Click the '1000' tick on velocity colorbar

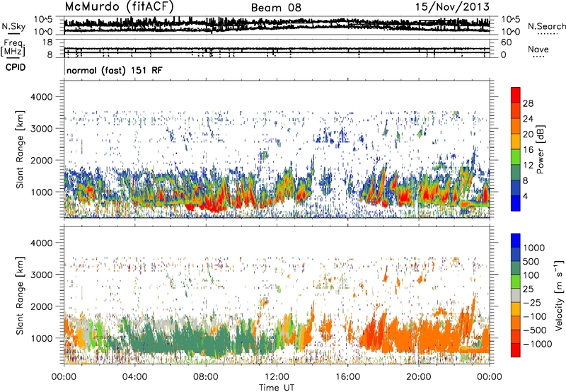[x=534, y=248]
